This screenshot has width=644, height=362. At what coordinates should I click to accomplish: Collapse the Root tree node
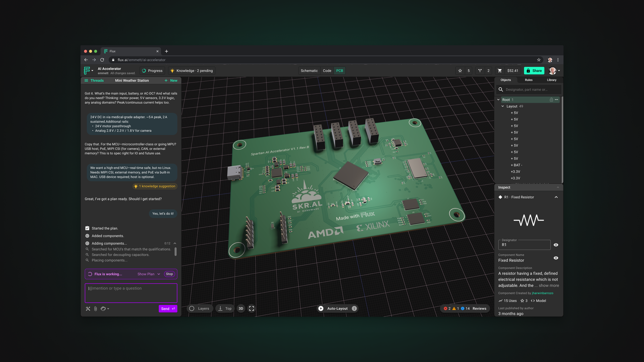498,100
